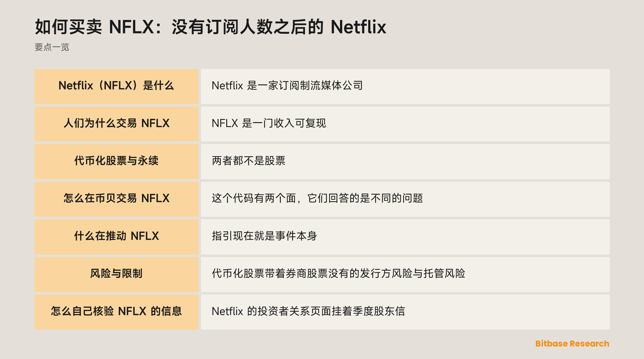The image size is (644, 359).
Task: Select the '风险与限制' row header
Action: pyautogui.click(x=116, y=275)
